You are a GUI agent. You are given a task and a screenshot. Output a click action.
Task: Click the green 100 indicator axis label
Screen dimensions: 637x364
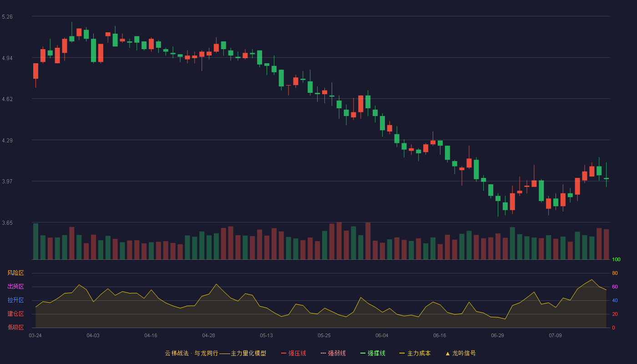tap(616, 259)
